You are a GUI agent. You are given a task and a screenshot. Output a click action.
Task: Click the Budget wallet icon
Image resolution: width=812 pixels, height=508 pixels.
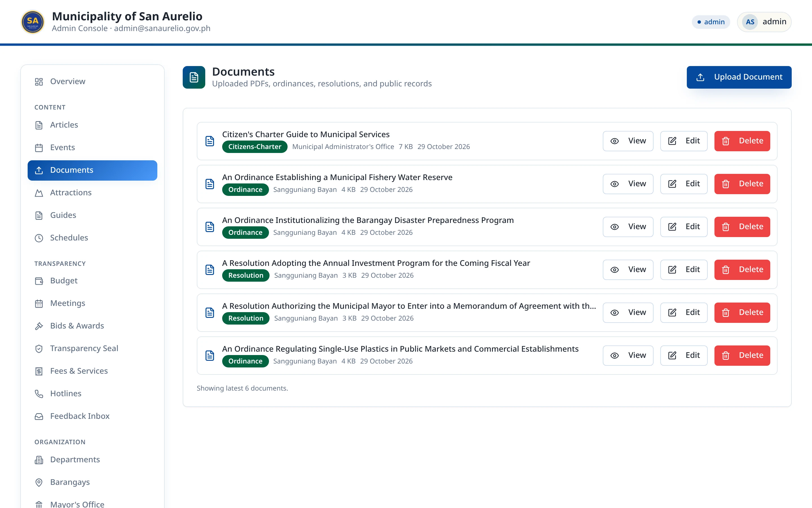click(x=39, y=281)
